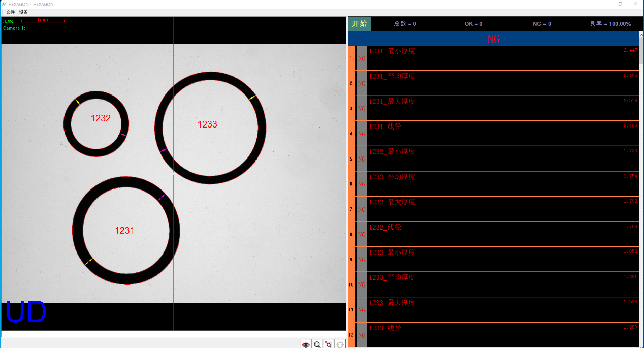Select the region zoom magnifier tool
This screenshot has height=348, width=644.
tap(329, 344)
